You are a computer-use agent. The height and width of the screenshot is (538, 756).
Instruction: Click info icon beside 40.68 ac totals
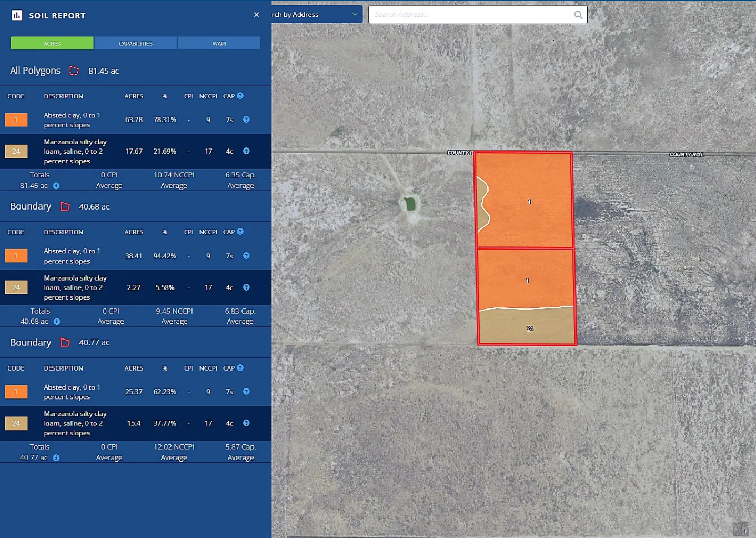tap(57, 322)
